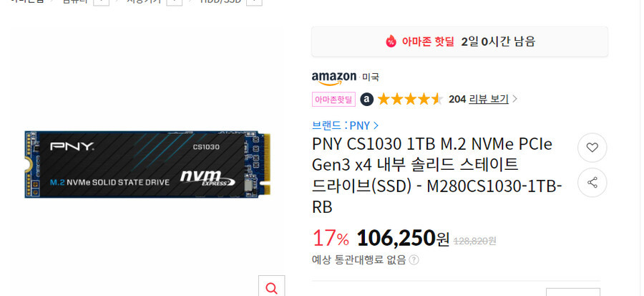This screenshot has height=296, width=644.
Task: Click the chevron next to PNY brand
Action: pos(376,125)
